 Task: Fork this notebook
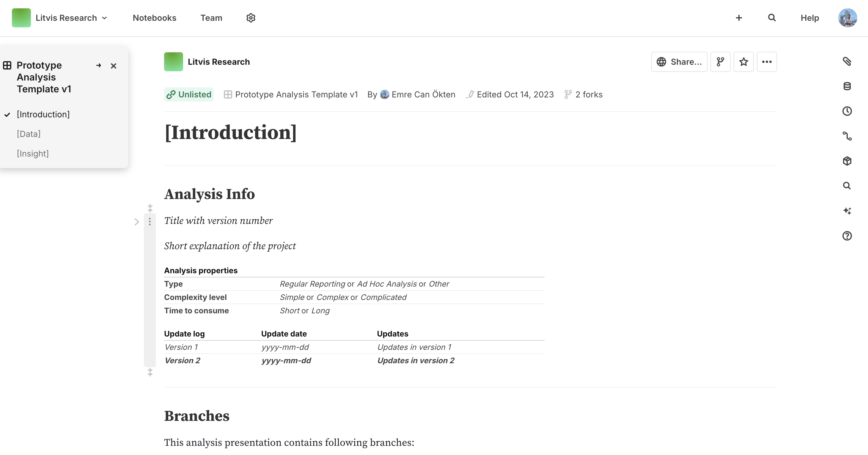[x=721, y=62]
